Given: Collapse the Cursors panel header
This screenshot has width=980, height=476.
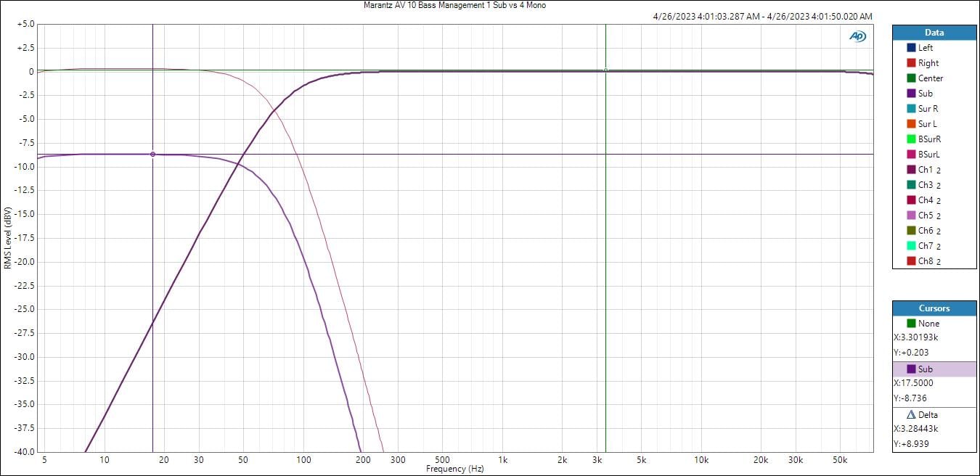Looking at the screenshot, I should point(934,308).
